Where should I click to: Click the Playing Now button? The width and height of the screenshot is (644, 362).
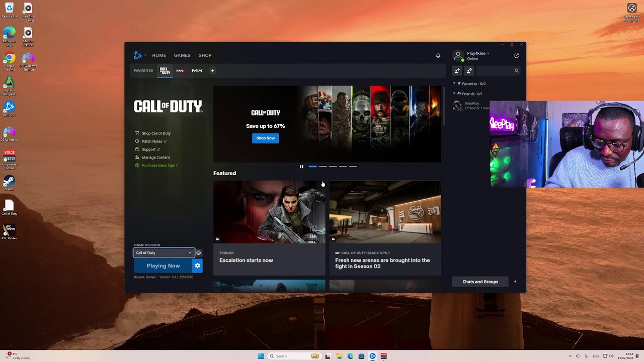coord(163,266)
